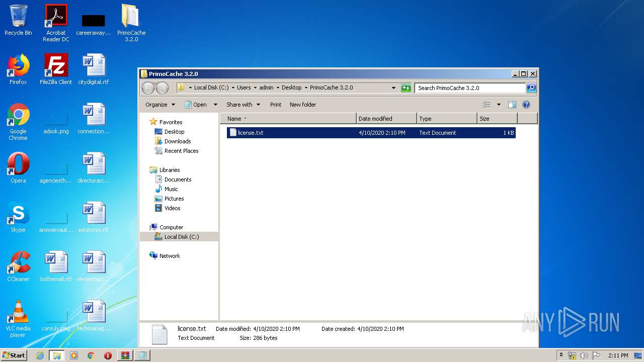Click the Chrome icon in the taskbar

click(x=91, y=355)
